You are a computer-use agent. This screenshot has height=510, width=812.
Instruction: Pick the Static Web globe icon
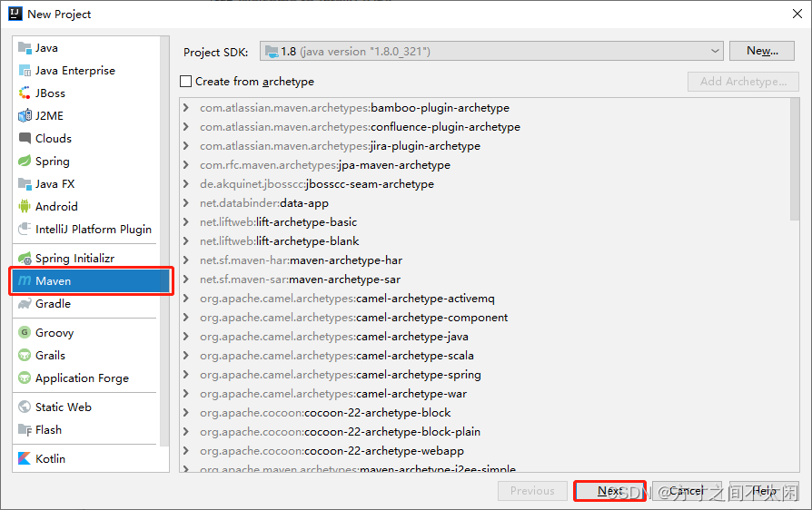coord(25,407)
